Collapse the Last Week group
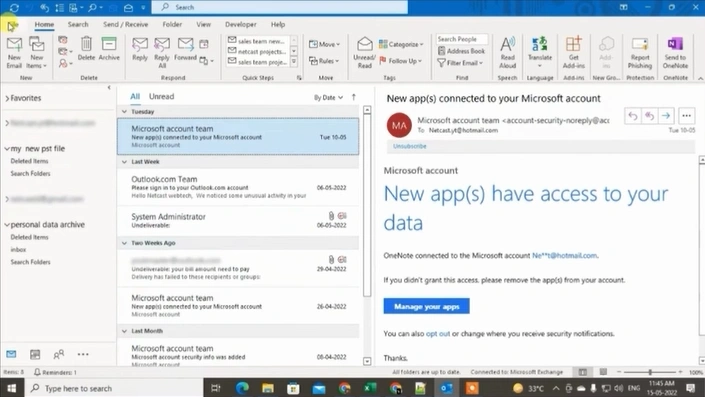The height and width of the screenshot is (397, 705). tap(125, 161)
